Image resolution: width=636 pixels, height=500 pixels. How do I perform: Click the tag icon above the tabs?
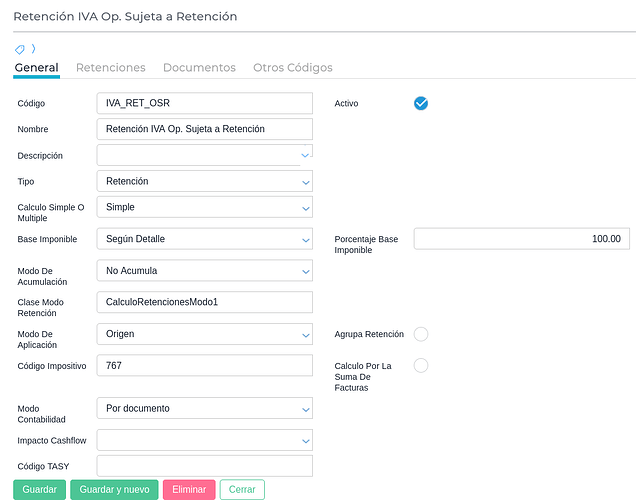(19, 49)
